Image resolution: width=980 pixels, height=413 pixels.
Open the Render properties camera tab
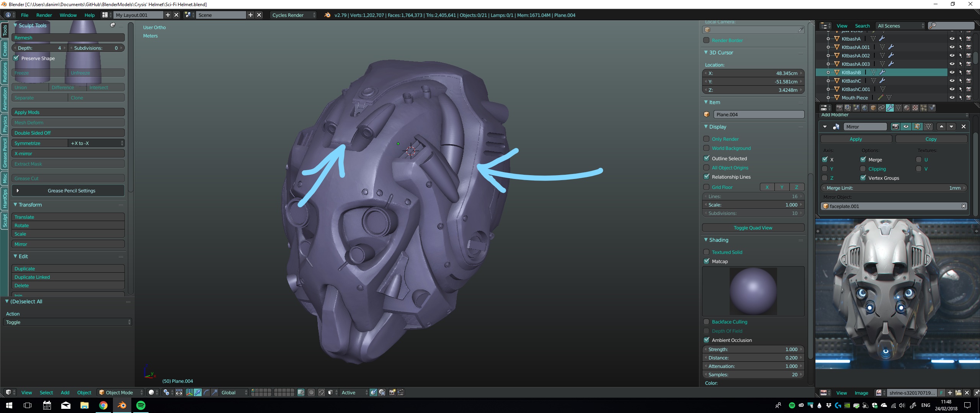840,108
